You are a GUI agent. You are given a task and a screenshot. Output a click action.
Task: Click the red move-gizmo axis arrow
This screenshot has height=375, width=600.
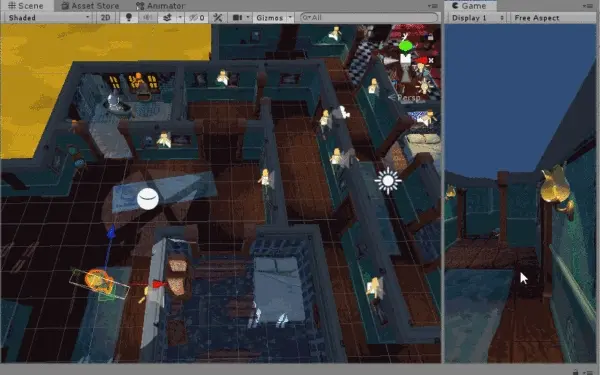[159, 284]
